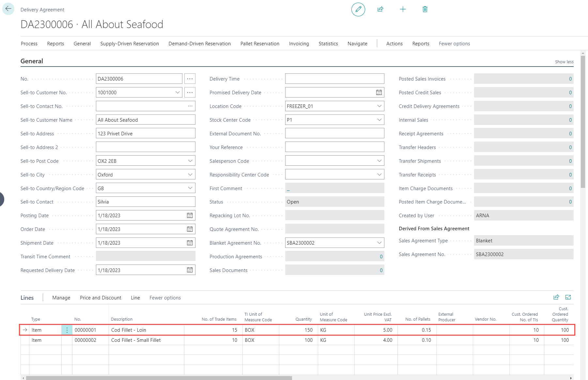
Task: Click the share icon in header
Action: pyautogui.click(x=380, y=9)
